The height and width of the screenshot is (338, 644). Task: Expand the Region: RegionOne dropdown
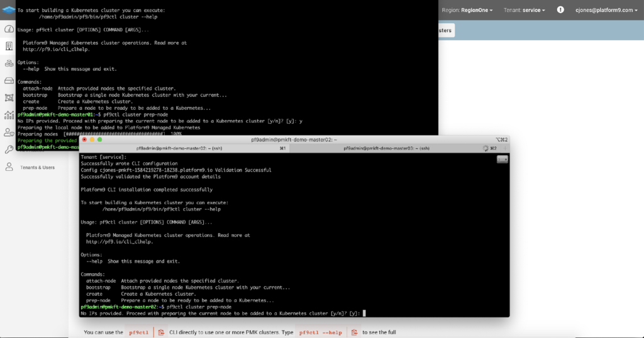pos(467,10)
